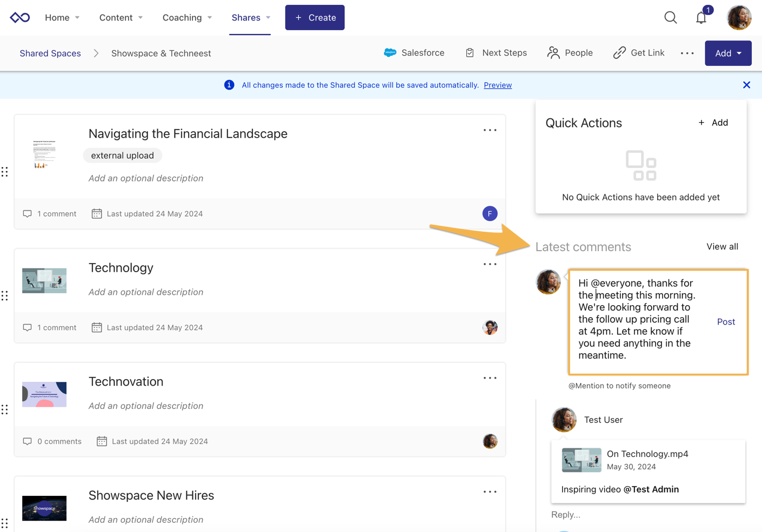Click the Salesforce cloud icon
This screenshot has width=762, height=532.
click(x=390, y=53)
